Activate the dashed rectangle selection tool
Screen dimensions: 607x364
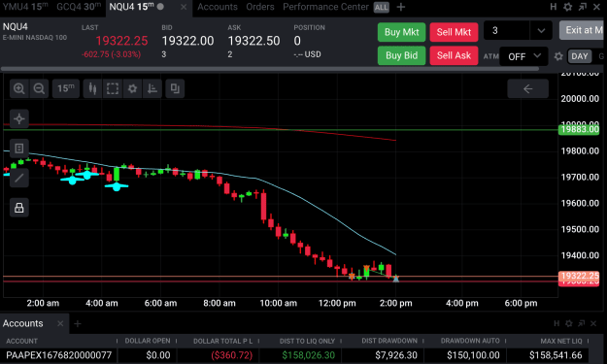pyautogui.click(x=113, y=88)
